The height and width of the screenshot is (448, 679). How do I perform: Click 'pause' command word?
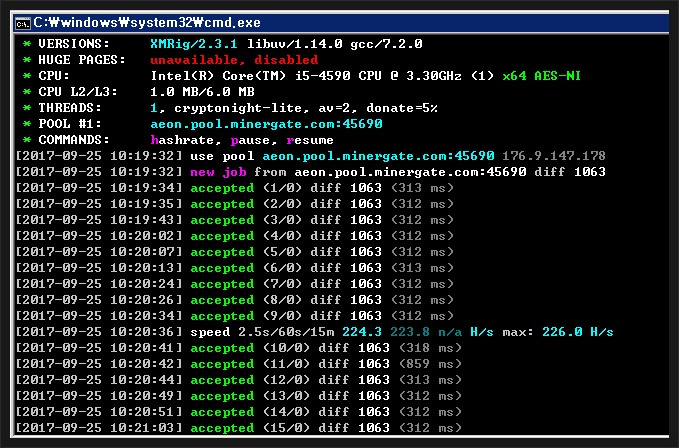[253, 140]
